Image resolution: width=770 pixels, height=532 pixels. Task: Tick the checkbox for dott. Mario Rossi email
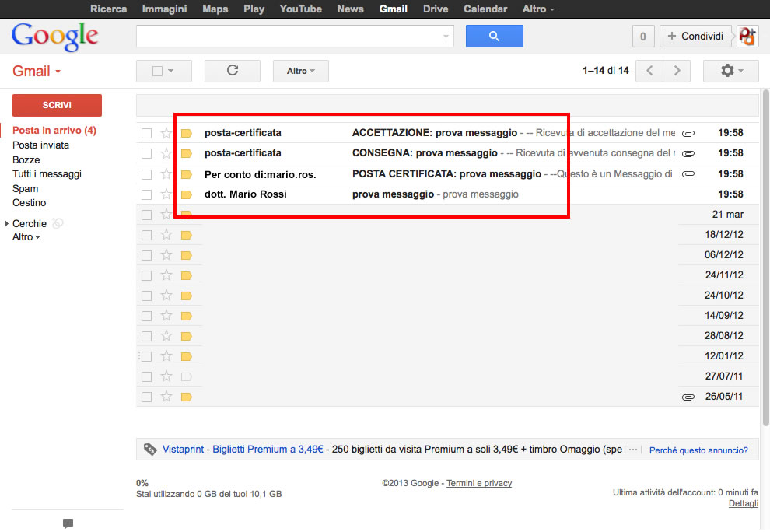146,194
